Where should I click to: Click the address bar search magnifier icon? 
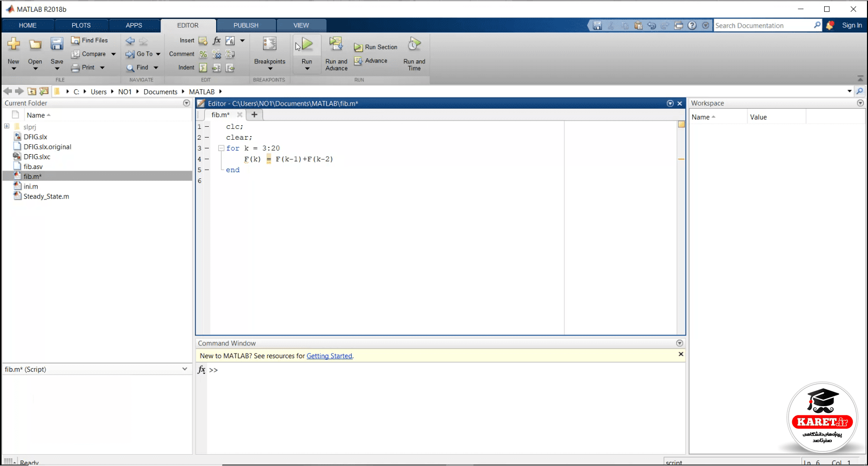(x=860, y=91)
